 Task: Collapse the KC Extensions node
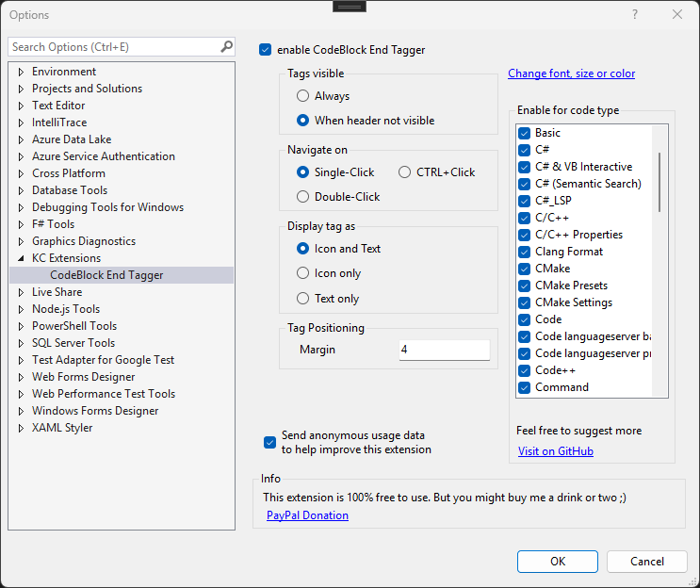[x=21, y=258]
